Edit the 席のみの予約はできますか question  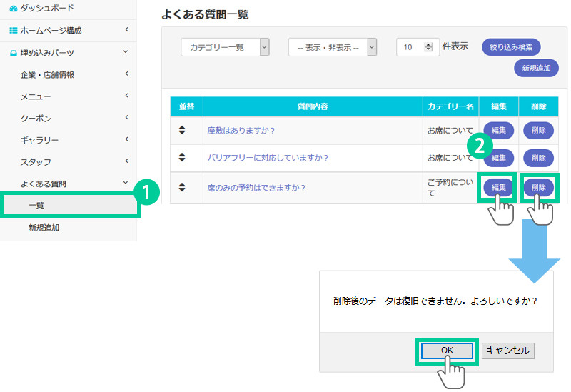click(499, 187)
